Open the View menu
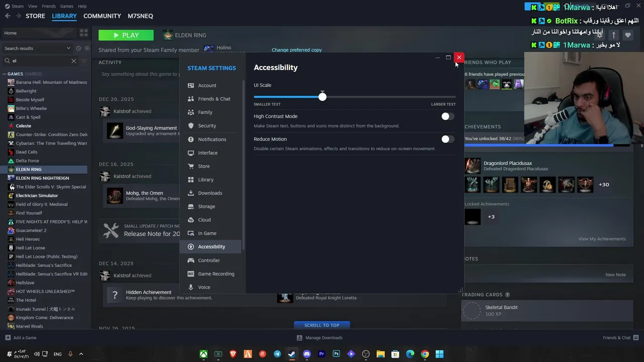 (33, 6)
